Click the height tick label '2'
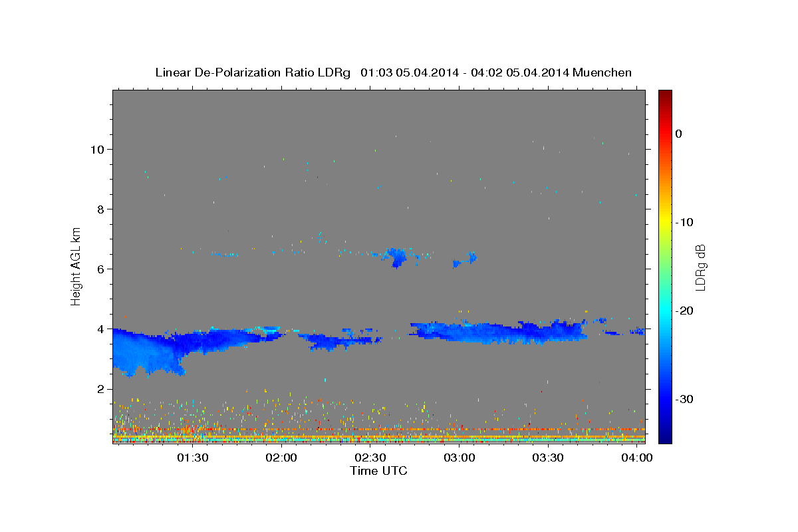This screenshot has width=798, height=532. point(101,388)
